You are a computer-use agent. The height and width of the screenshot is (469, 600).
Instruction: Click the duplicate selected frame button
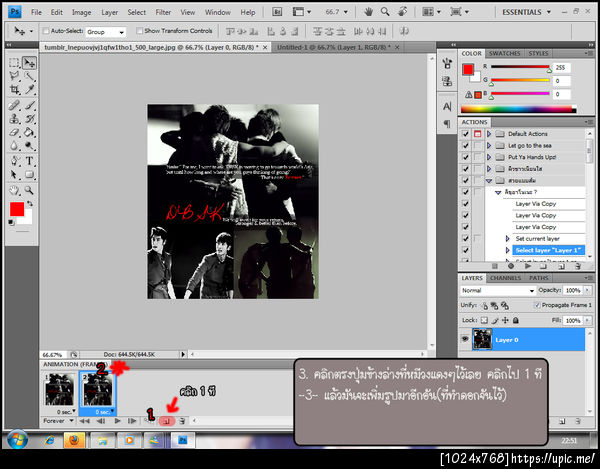[167, 421]
